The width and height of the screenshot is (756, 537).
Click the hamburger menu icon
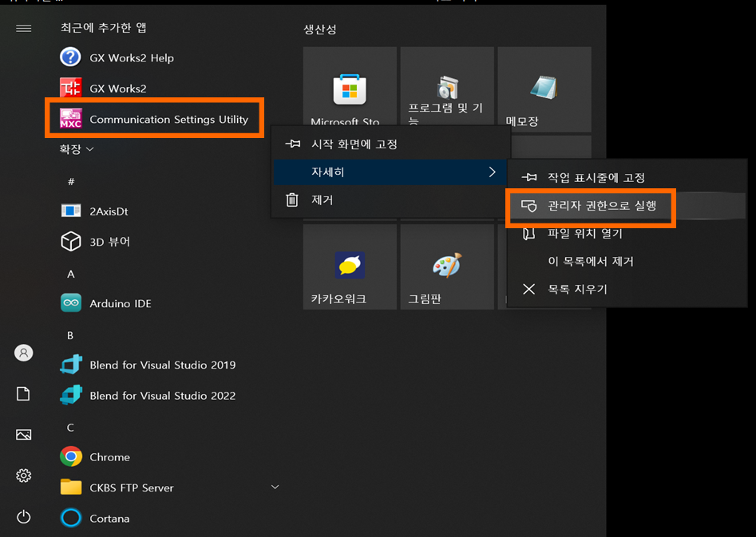(x=24, y=29)
